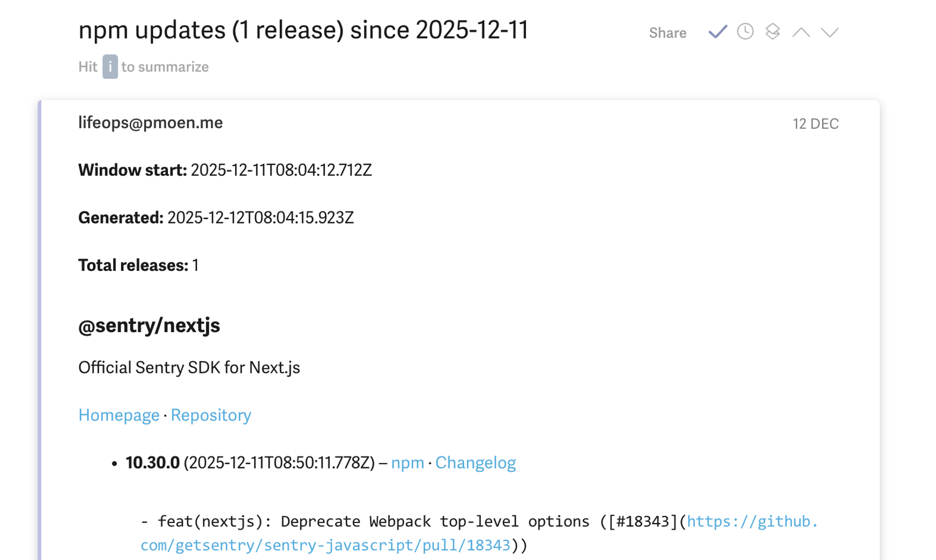Open the Repository link
Screen dimensions: 936x560
(x=211, y=415)
